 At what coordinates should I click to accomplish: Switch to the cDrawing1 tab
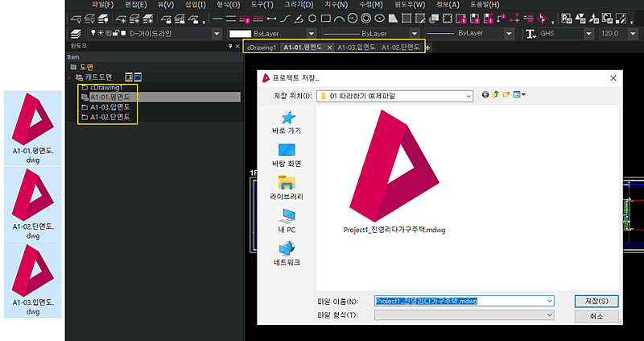[261, 48]
